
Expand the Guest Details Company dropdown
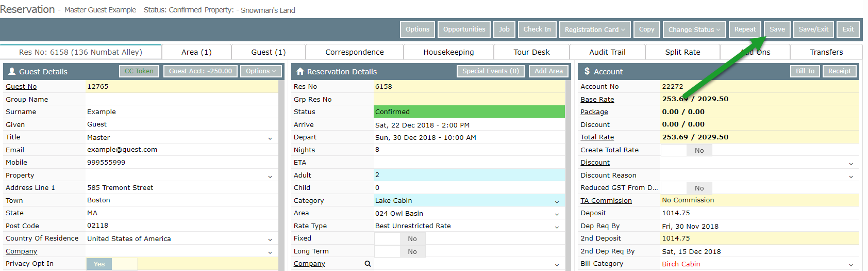click(x=270, y=252)
